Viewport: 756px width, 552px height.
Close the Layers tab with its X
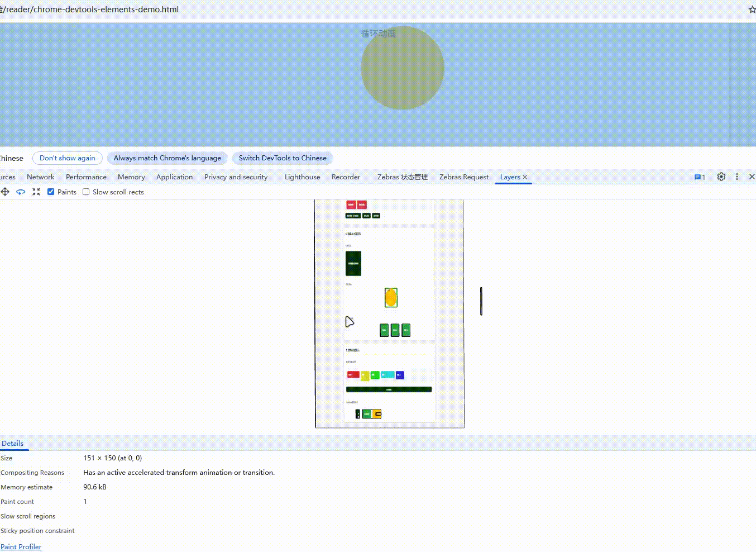tap(524, 177)
